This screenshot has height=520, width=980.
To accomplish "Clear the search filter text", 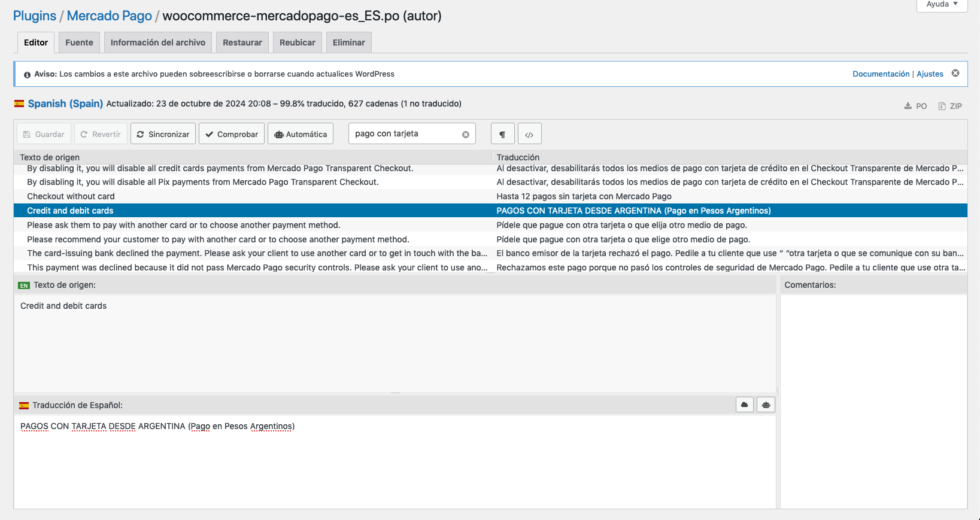I will pos(466,135).
